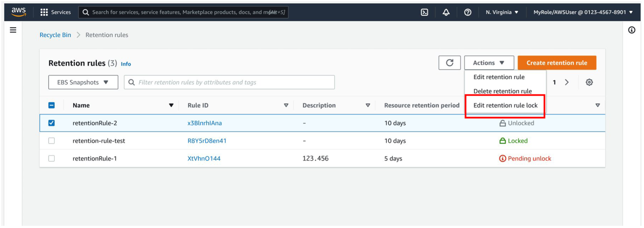Viewport: 644px width, 228px height.
Task: Click the Locked status text
Action: tap(518, 141)
